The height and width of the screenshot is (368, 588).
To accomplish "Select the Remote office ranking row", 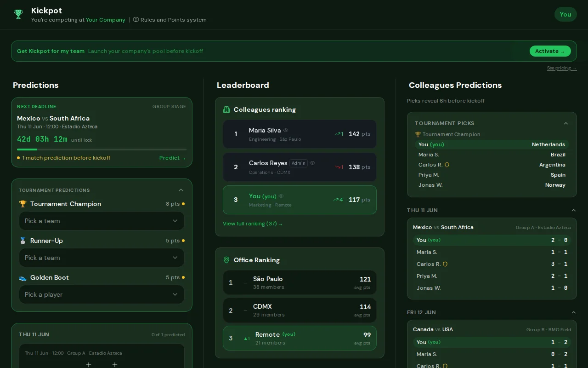I will click(300, 338).
